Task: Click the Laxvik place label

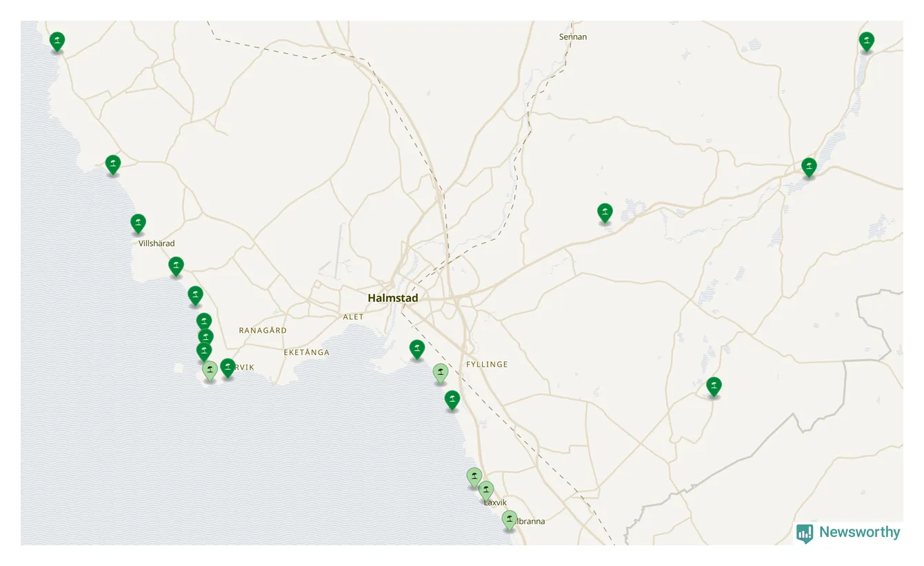Action: [x=495, y=503]
